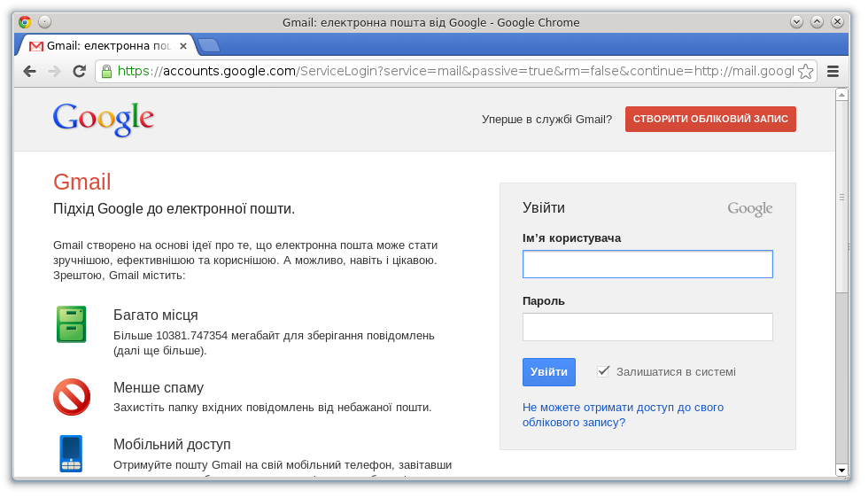
Task: Click Chrome icon in title bar
Action: [25, 22]
